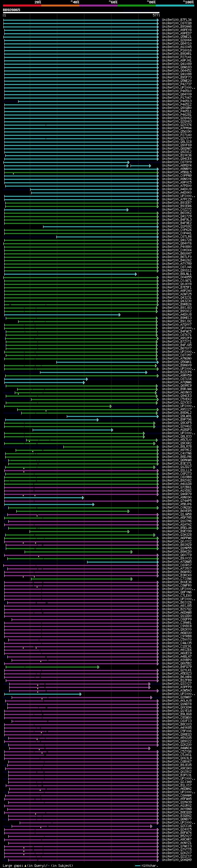The image size is (197, 868).
Task: Select hit label UniRef100_P40880
Action: (x=176, y=247)
